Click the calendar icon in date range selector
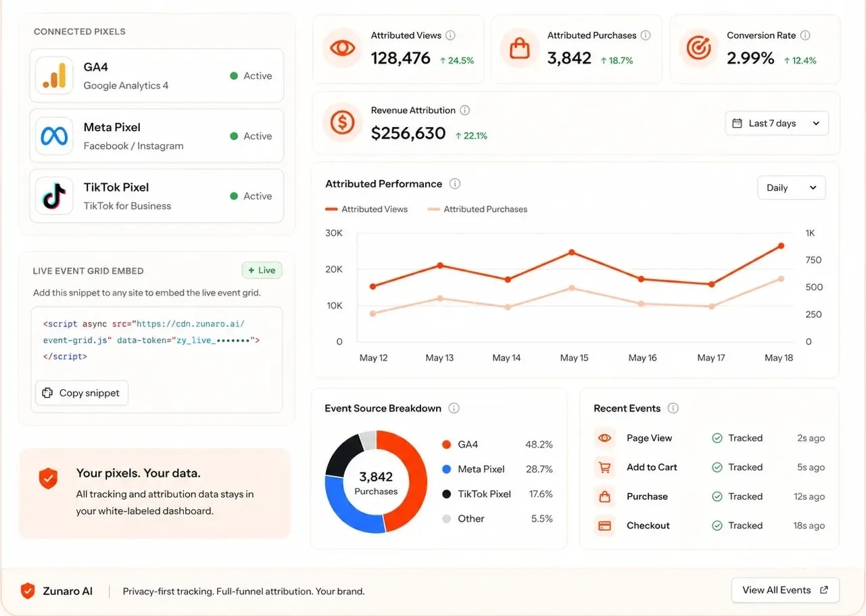866x616 pixels. point(738,124)
